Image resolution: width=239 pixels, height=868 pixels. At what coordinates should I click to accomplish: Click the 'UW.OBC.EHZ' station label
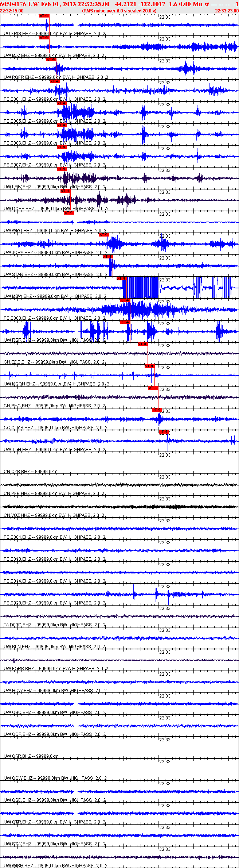point(18,713)
